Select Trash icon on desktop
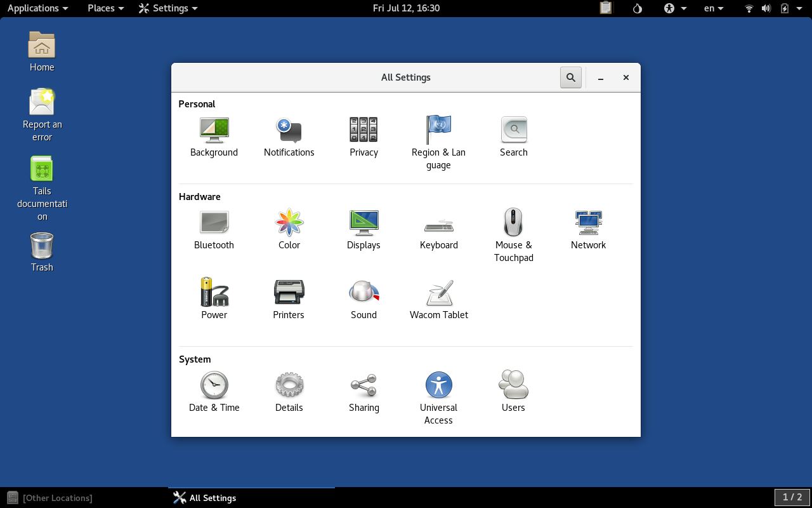This screenshot has width=812, height=508. (42, 252)
